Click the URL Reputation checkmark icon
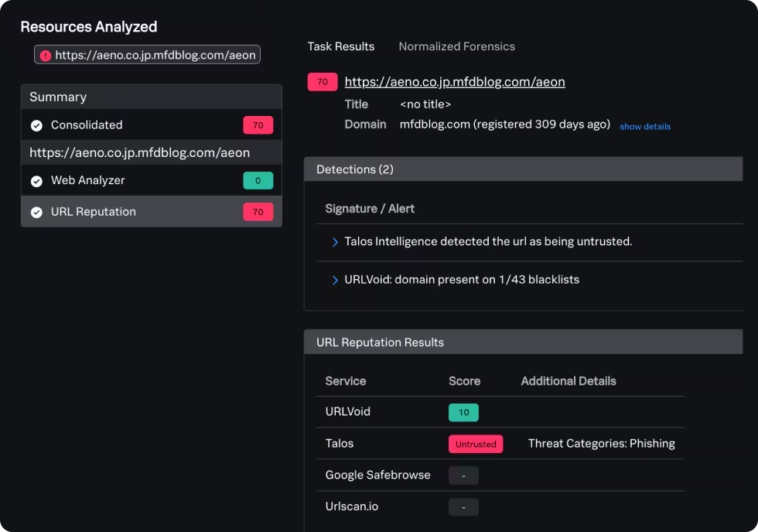The image size is (758, 532). coord(36,212)
